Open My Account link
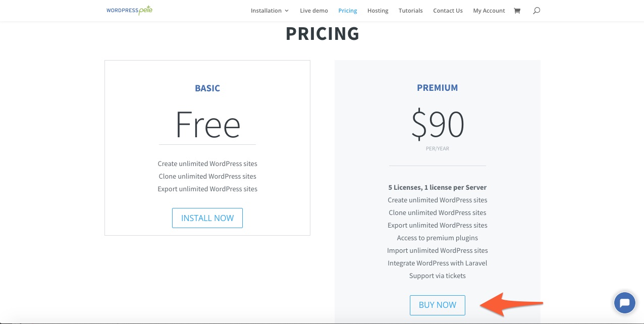This screenshot has height=324, width=644. click(x=489, y=11)
